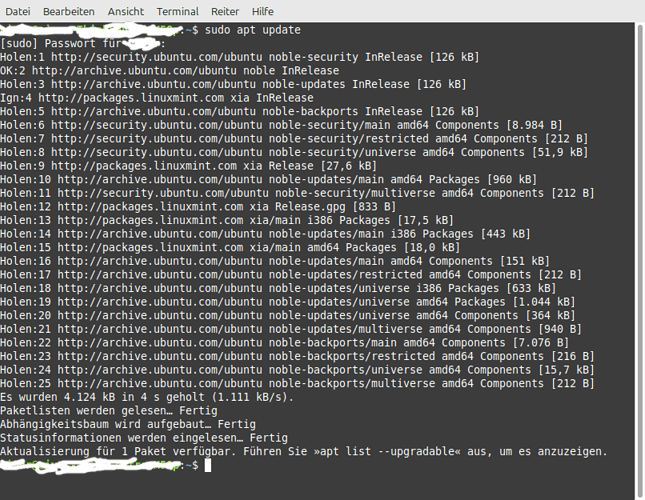645x500 pixels.
Task: Click the terminal vertical scrollbar
Action: pyautogui.click(x=640, y=261)
